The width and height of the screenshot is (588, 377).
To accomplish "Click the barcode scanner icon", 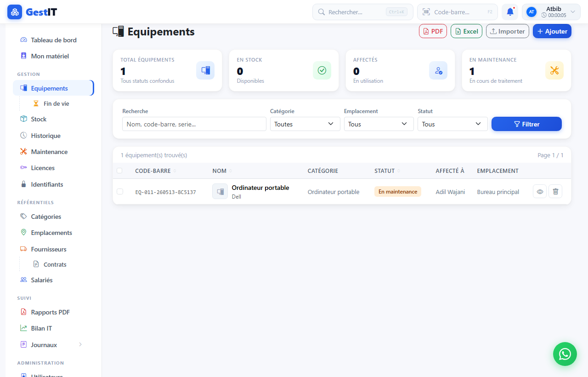I will pyautogui.click(x=427, y=12).
